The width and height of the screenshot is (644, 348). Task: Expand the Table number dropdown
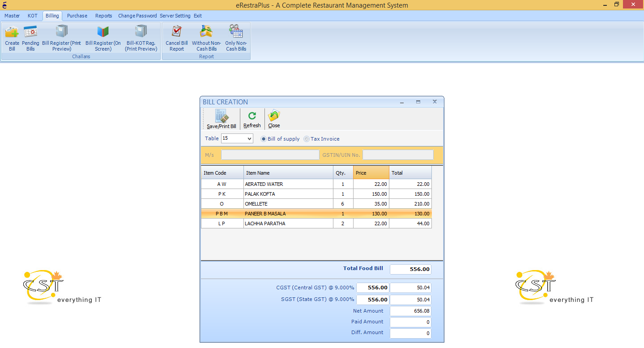coord(250,139)
